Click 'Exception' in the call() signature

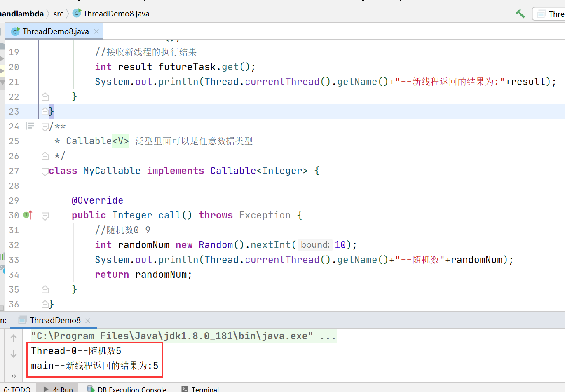click(265, 215)
